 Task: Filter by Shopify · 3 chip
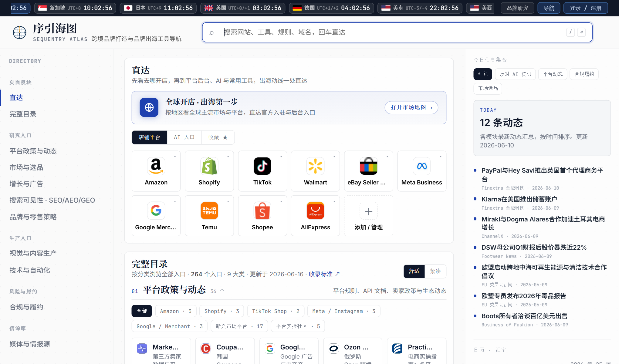pos(222,311)
